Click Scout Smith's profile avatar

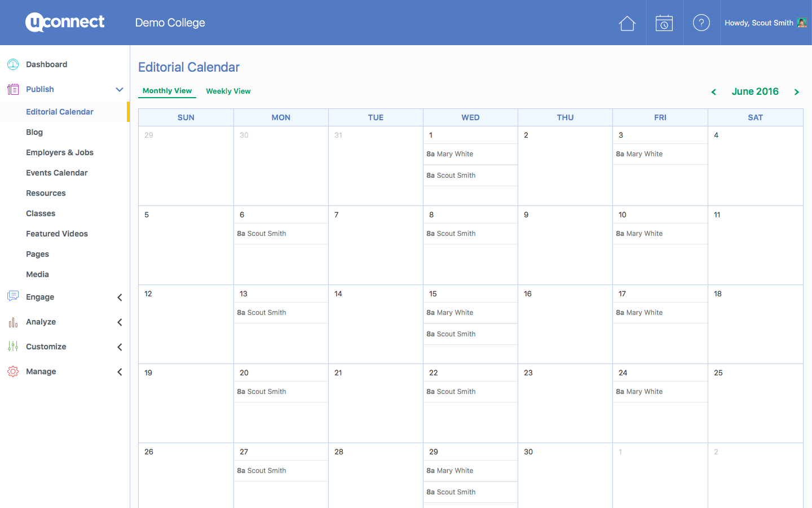pos(801,23)
